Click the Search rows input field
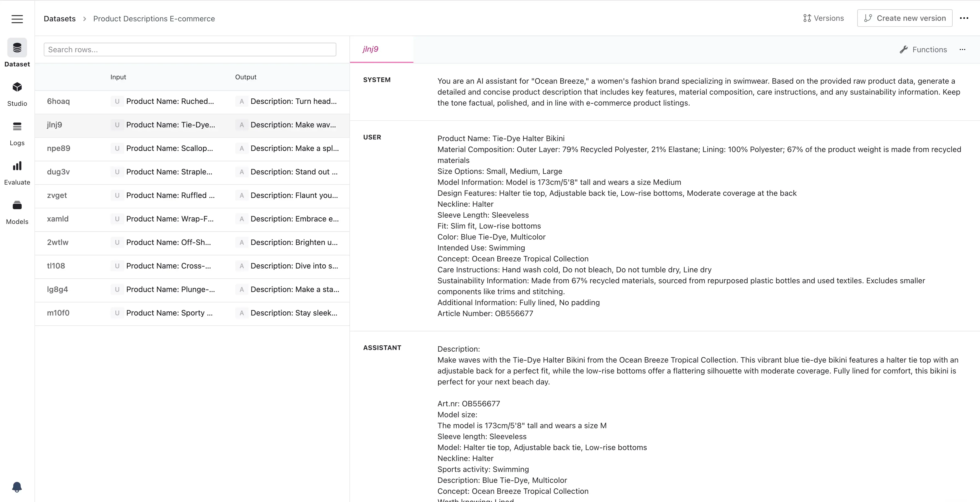This screenshot has height=502, width=980. pos(190,49)
